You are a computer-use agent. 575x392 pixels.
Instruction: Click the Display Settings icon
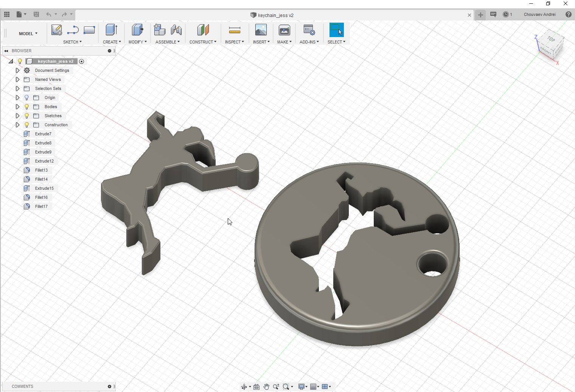coord(302,386)
